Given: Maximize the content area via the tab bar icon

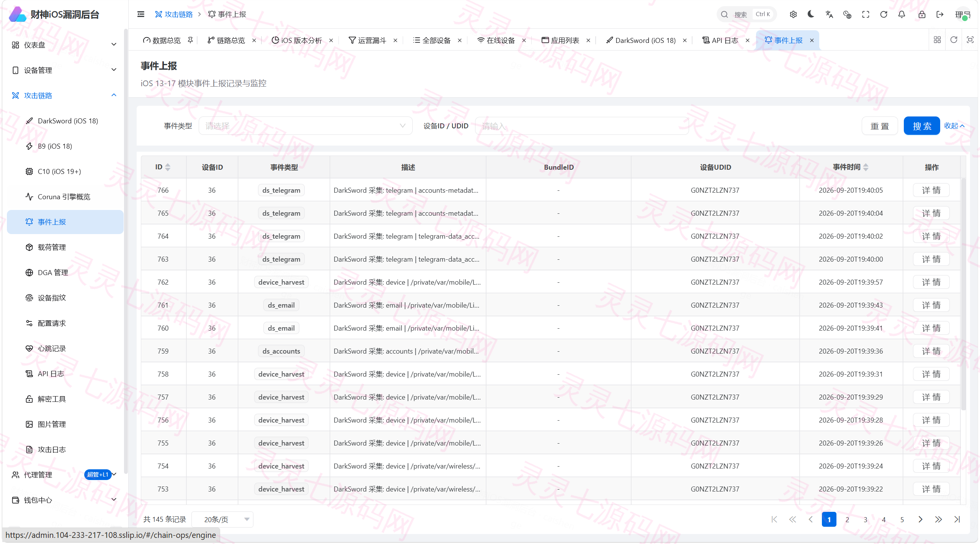Looking at the screenshot, I should [x=970, y=40].
